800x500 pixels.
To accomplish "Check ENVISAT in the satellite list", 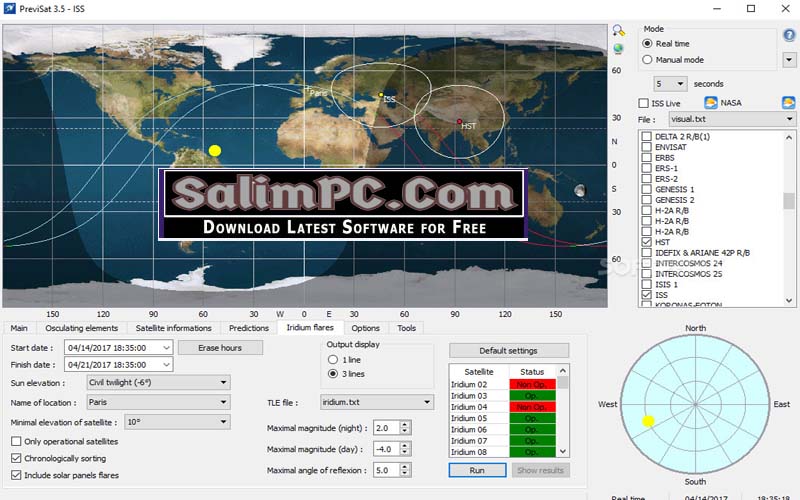I will pos(646,147).
